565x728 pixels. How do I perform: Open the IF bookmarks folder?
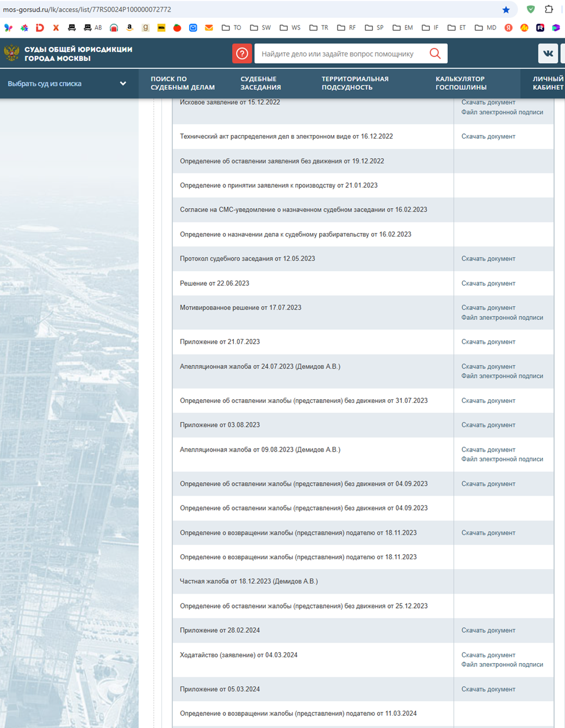tap(430, 27)
